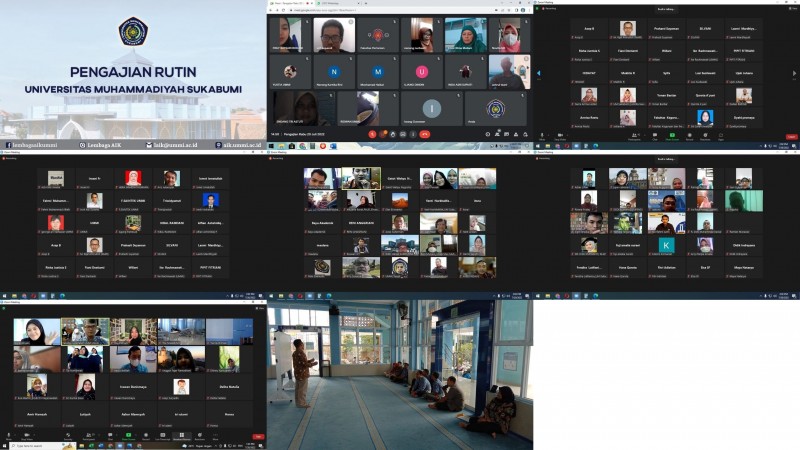Click green Share Screen in Zoom window with Security

pyautogui.click(x=129, y=436)
